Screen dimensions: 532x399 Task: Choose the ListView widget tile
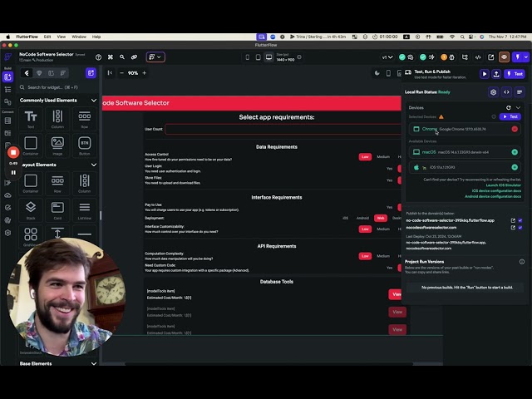85,210
